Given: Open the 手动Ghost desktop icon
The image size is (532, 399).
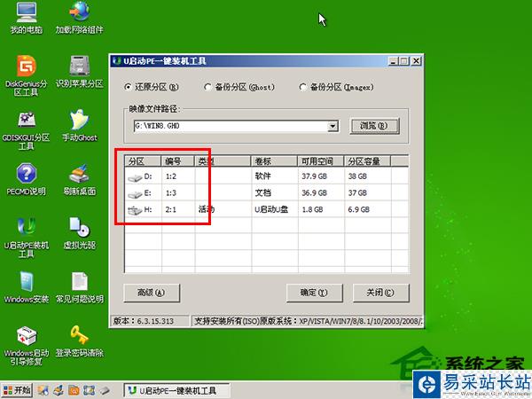Looking at the screenshot, I should 80,126.
